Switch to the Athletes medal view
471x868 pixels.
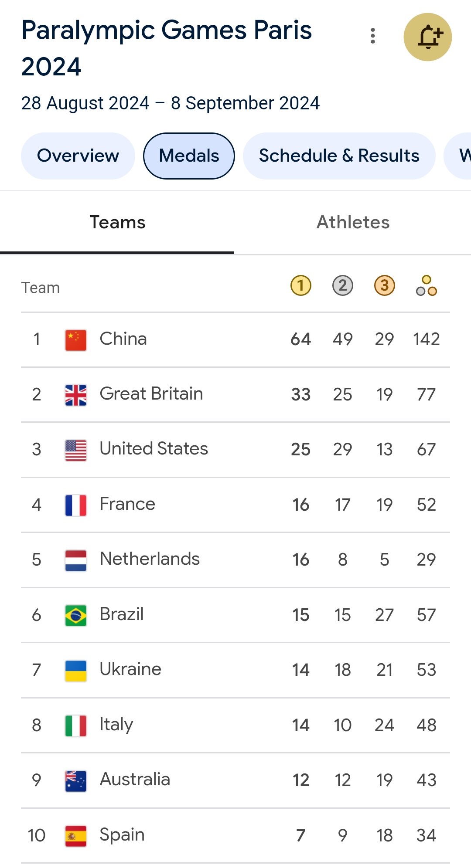click(353, 223)
